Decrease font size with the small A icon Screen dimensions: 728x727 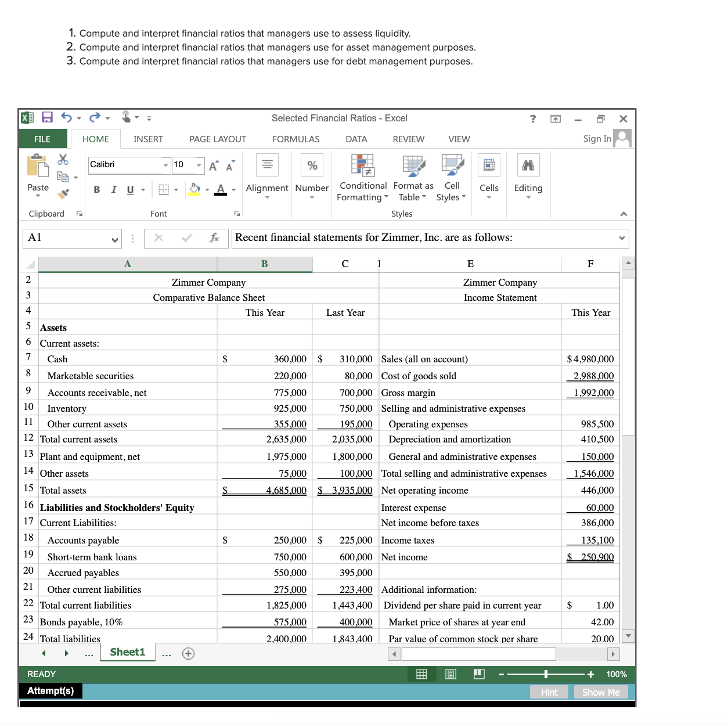230,165
